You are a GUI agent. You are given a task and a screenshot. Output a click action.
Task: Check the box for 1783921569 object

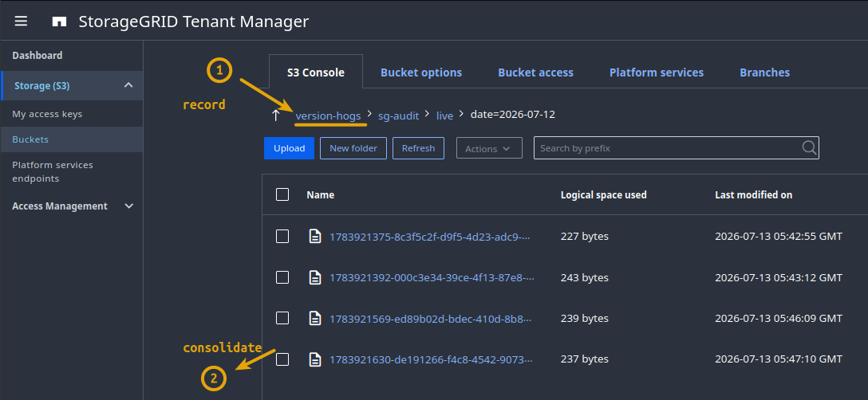click(x=282, y=318)
